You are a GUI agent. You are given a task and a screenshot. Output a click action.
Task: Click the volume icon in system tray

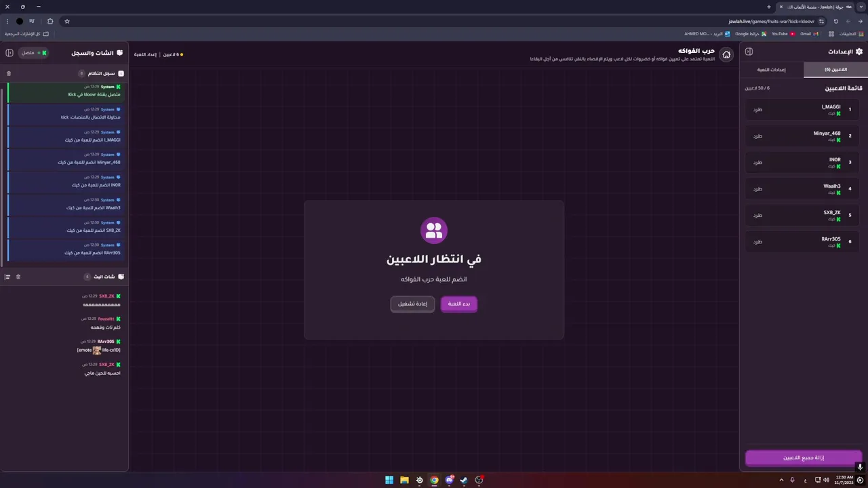coord(826,480)
